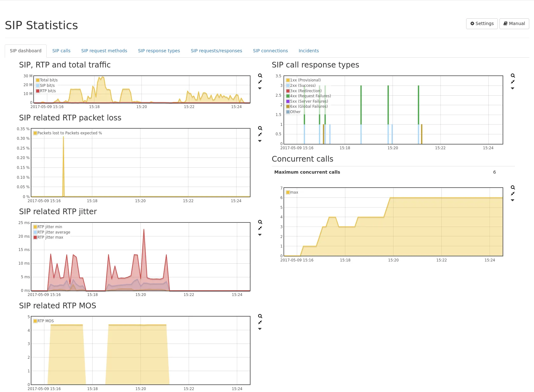
Task: Expand the traffic chart dropdown caret
Action: point(260,88)
